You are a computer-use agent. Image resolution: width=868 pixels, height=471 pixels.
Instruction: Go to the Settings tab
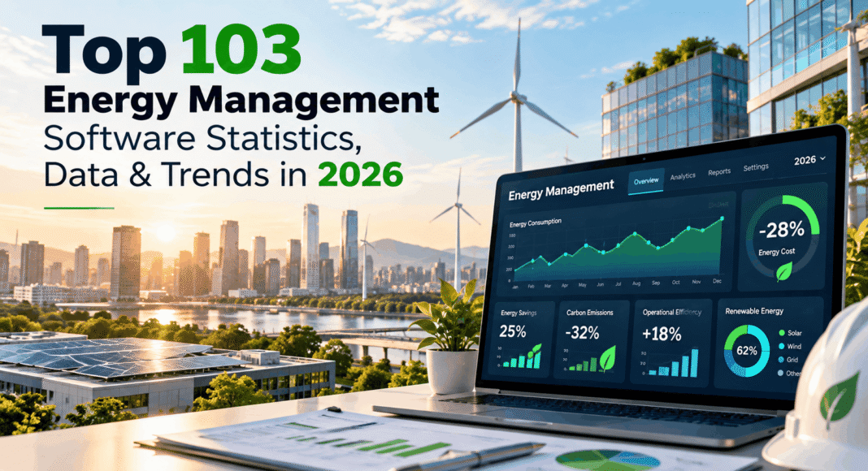756,167
